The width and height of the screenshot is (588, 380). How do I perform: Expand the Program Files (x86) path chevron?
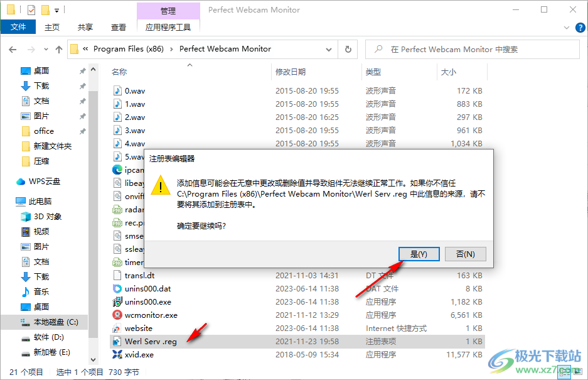(x=171, y=49)
